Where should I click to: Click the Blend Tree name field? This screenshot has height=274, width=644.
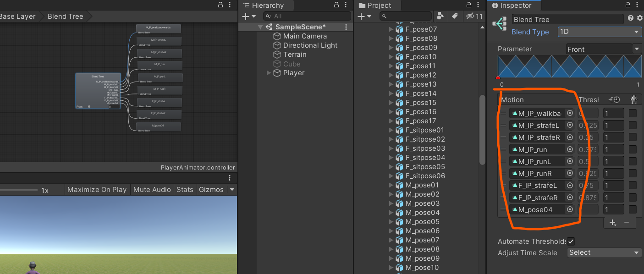coord(567,19)
